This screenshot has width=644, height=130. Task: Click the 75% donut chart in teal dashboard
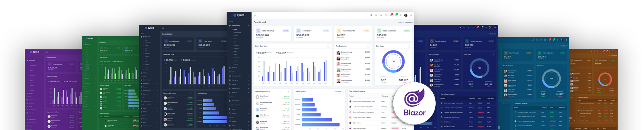pyautogui.click(x=551, y=79)
